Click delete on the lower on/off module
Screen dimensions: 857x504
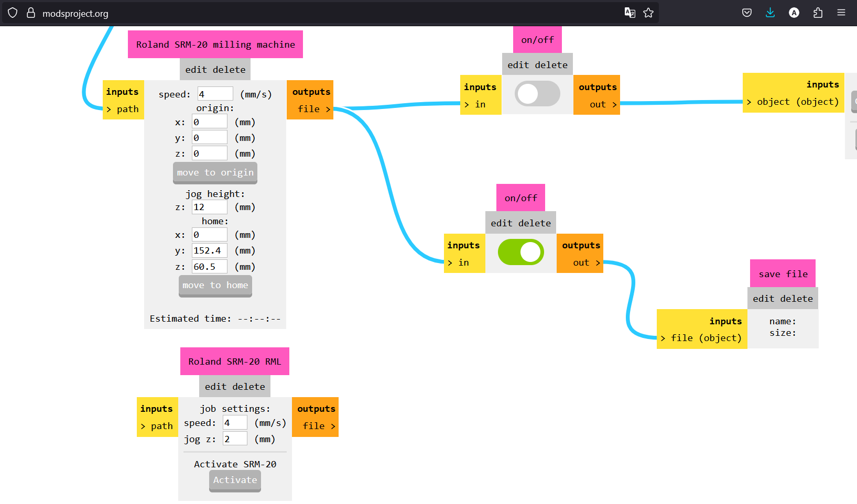pos(535,223)
